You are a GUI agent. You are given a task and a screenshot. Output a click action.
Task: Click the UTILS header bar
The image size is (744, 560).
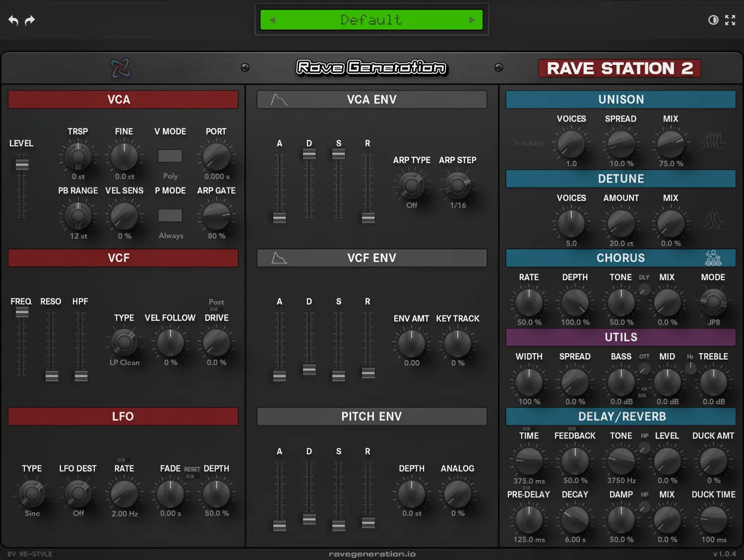620,337
